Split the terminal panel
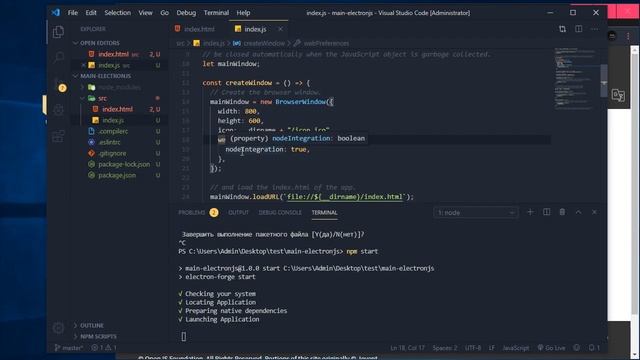Image resolution: width=640 pixels, height=360 pixels. 546,212
